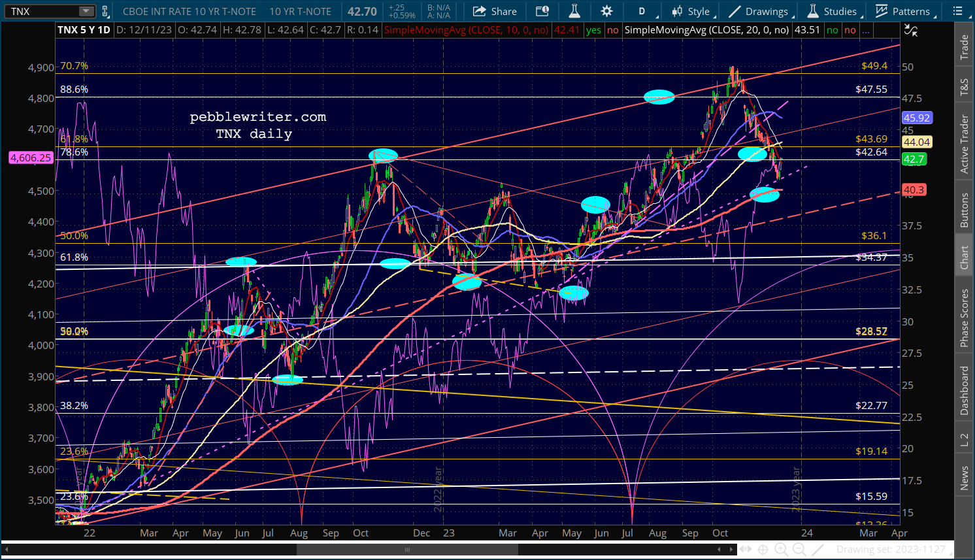
Task: Open the chart settings gear
Action: (606, 11)
